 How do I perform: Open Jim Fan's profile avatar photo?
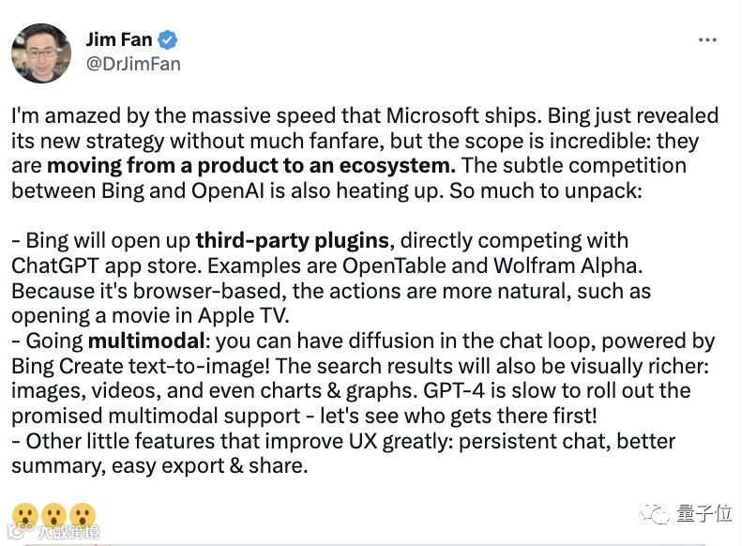point(41,53)
